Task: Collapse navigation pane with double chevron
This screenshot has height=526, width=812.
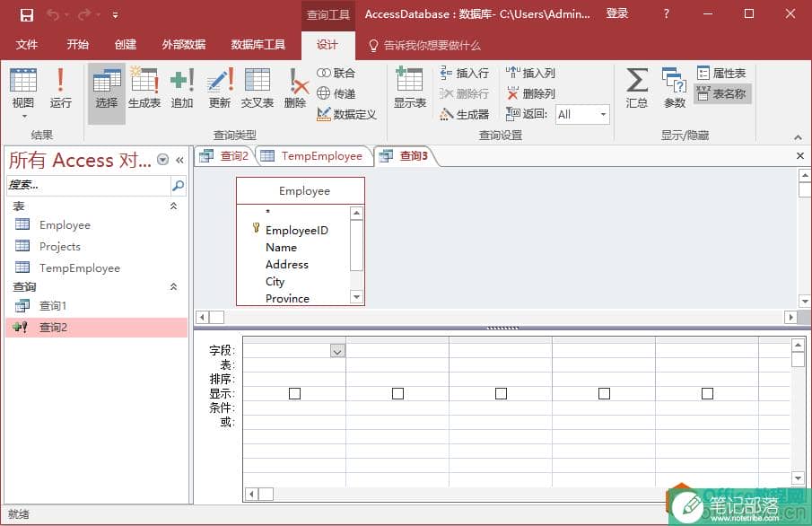Action: point(179,160)
